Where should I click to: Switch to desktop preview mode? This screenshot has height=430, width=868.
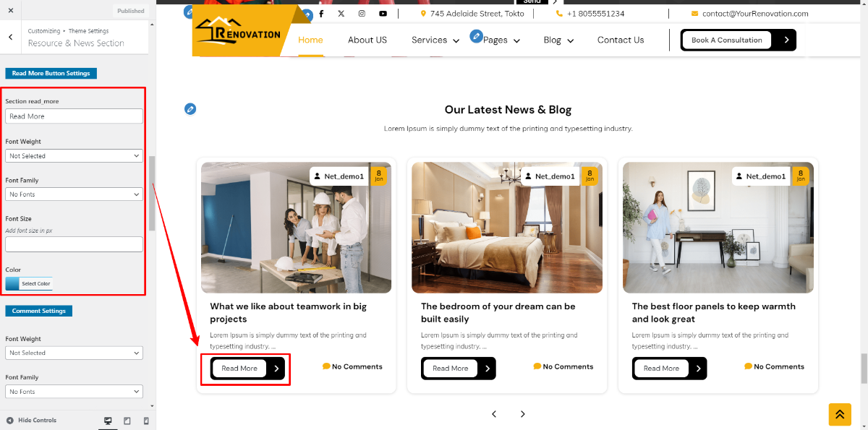(108, 421)
